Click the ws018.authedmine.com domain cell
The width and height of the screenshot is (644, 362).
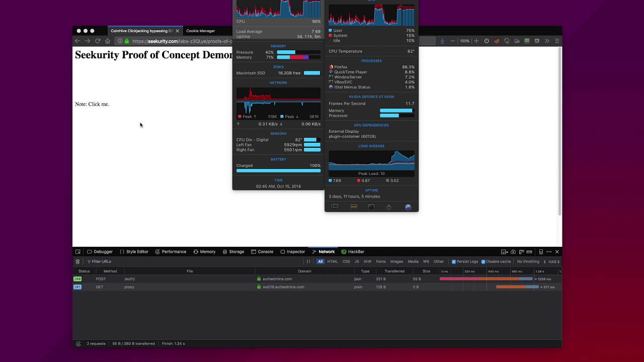(x=283, y=287)
